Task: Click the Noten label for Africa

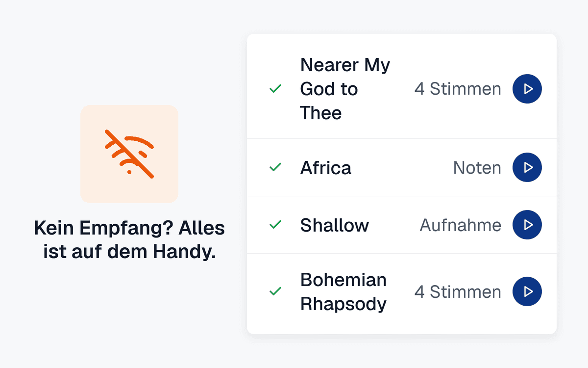Action: tap(477, 168)
